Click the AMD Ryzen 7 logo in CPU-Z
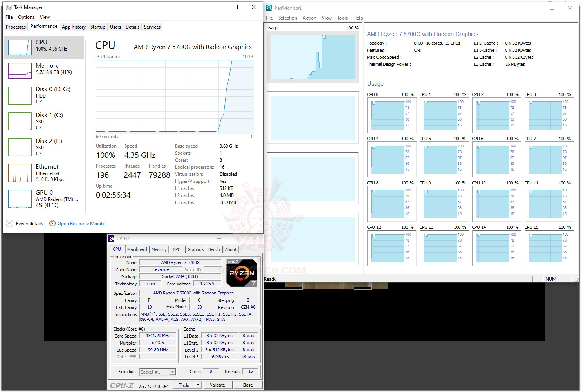The width and height of the screenshot is (581, 392). click(242, 273)
